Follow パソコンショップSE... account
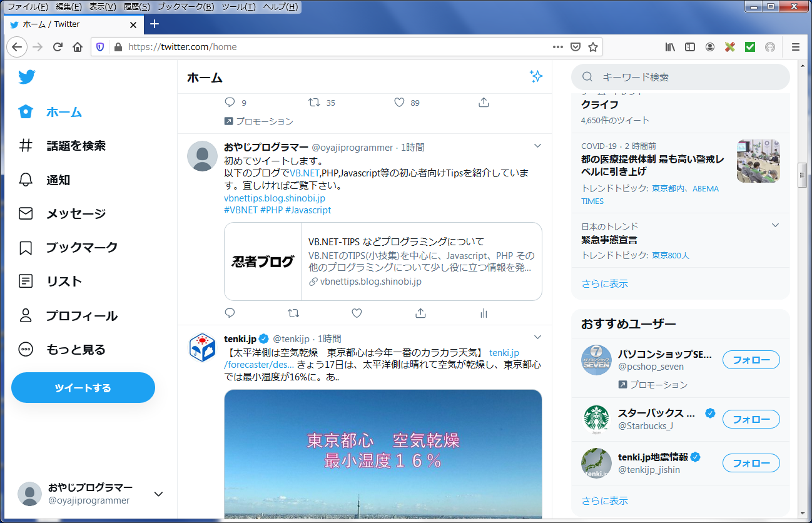812x523 pixels. click(x=751, y=360)
